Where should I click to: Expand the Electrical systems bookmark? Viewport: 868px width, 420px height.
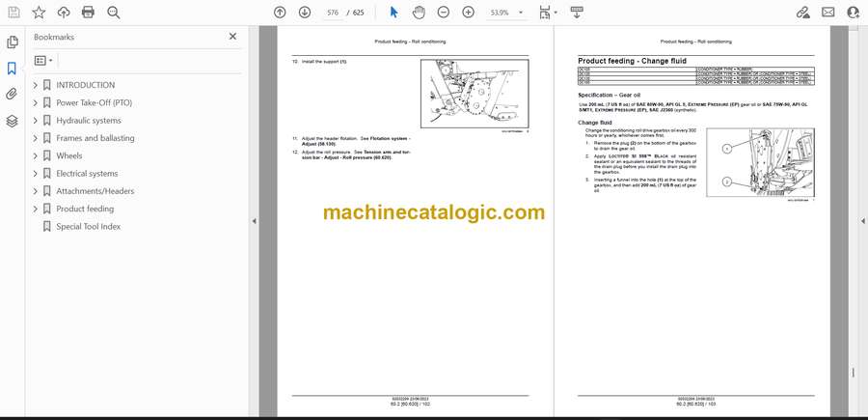(36, 174)
